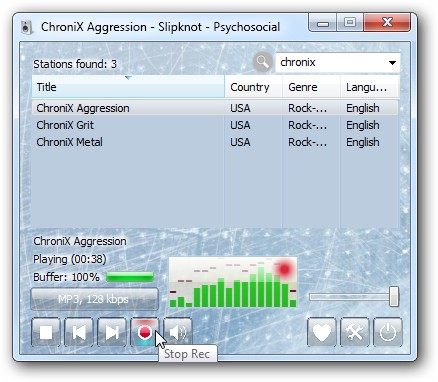This screenshot has height=382, width=438.
Task: Click Rock genre cell of ChroniX Grit
Action: coord(307,125)
